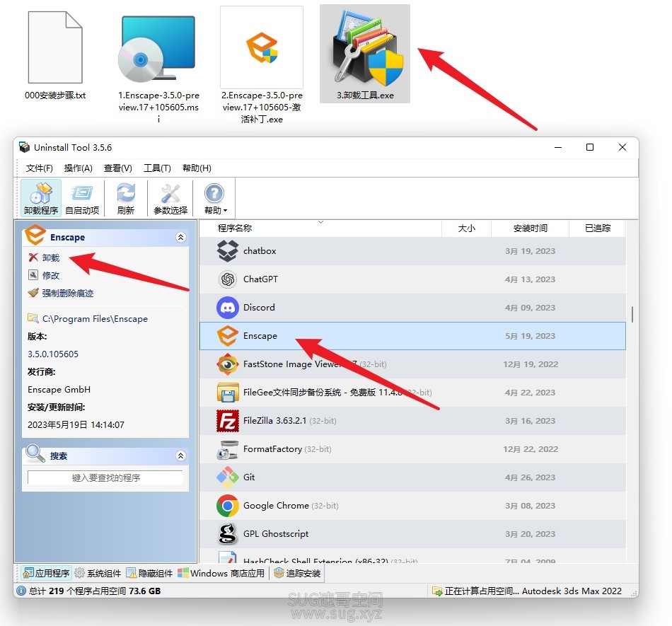Open the 帮助(H) menu
This screenshot has width=672, height=626.
197,168
